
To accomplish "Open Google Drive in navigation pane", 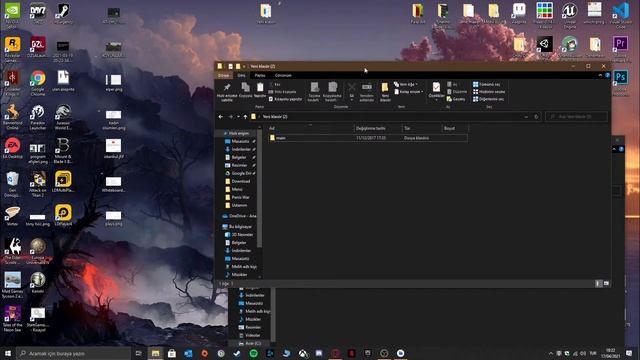I will [240, 173].
